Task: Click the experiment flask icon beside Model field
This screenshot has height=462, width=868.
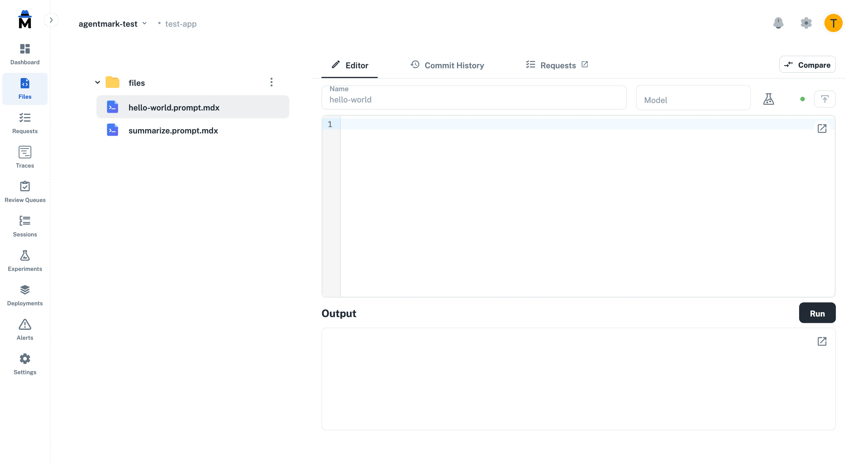Action: 769,99
